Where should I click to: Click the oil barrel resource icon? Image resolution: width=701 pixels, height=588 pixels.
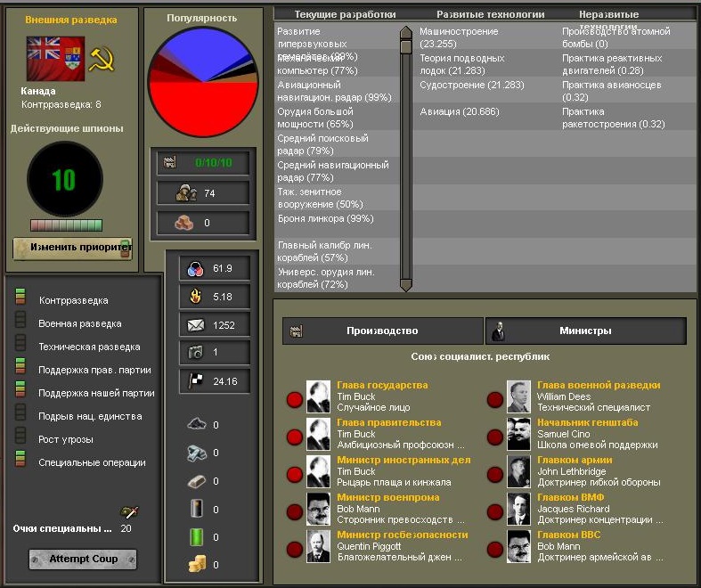pos(197,509)
